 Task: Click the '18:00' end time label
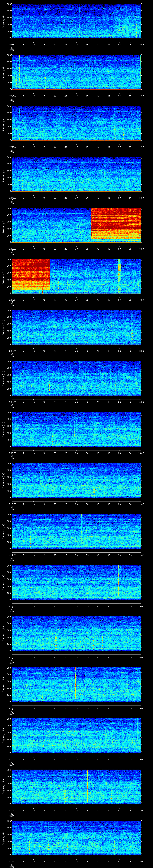point(141,861)
